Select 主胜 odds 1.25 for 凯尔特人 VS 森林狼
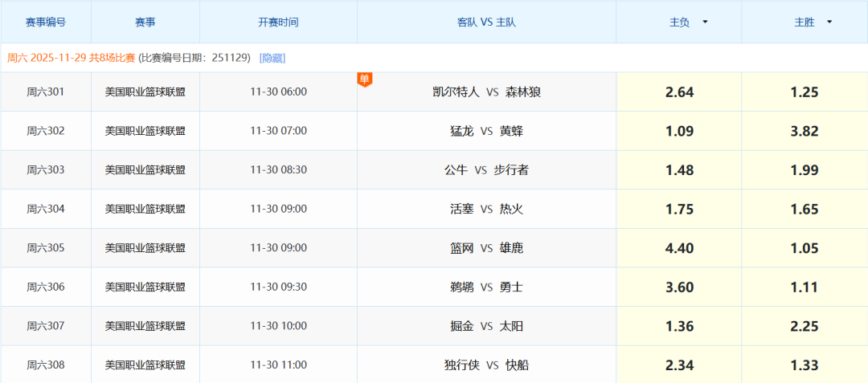Screen dimensions: 868x383 805,92
